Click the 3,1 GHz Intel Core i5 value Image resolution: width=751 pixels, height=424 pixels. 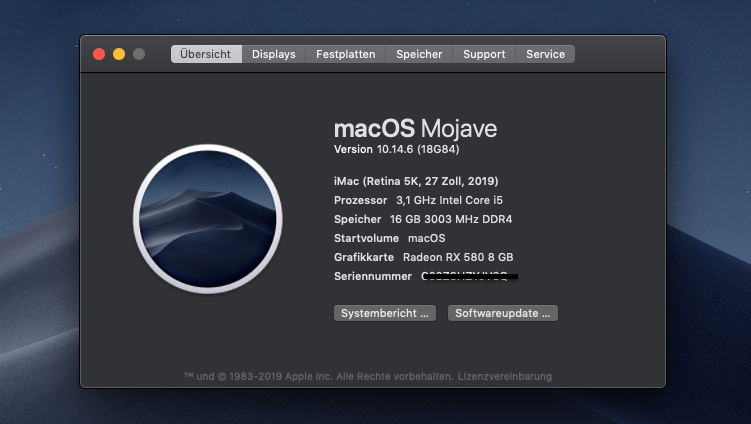(x=449, y=200)
